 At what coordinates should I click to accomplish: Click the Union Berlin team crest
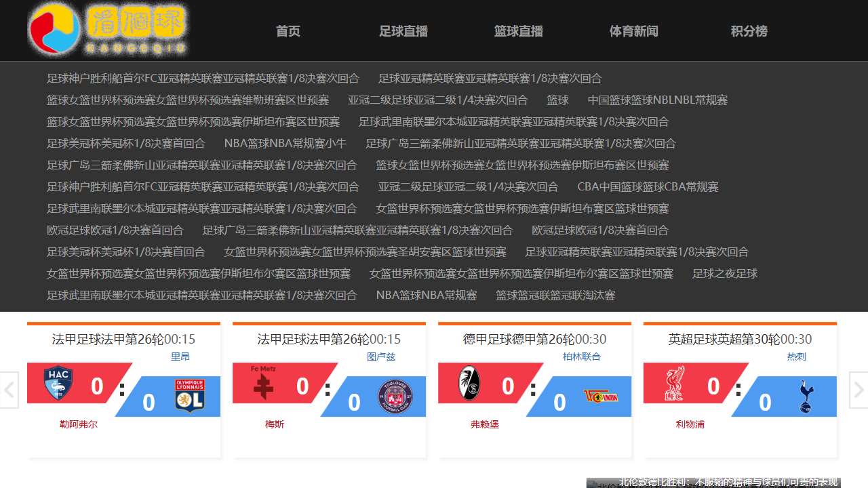[600, 396]
